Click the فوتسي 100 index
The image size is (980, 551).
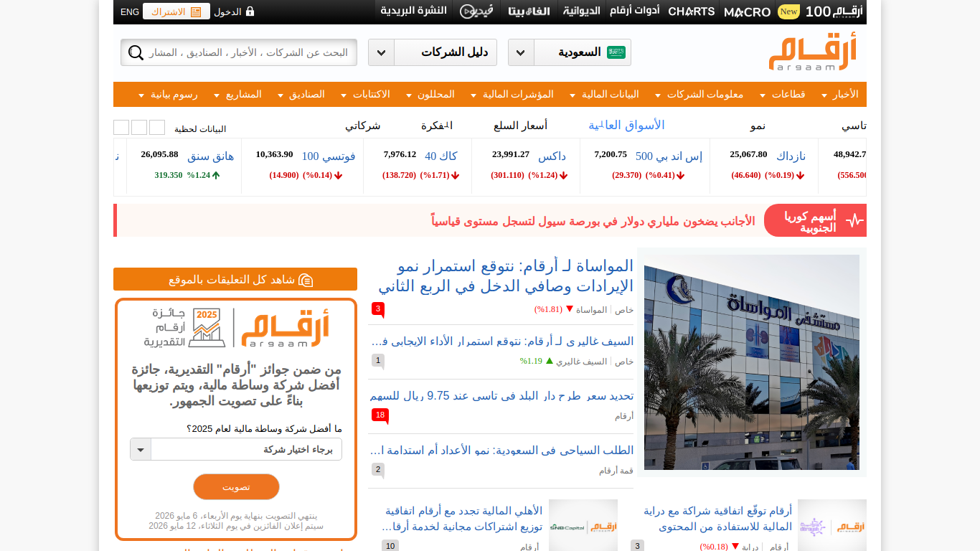pos(329,156)
